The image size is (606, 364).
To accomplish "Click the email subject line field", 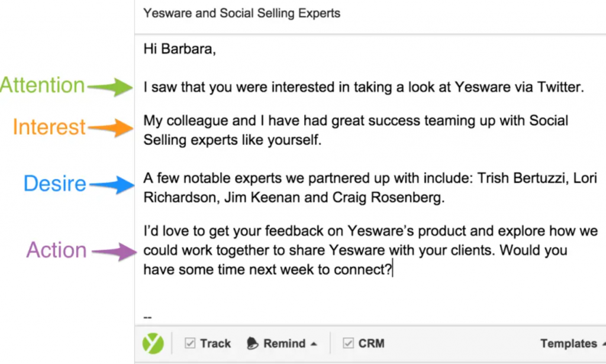I will [242, 13].
